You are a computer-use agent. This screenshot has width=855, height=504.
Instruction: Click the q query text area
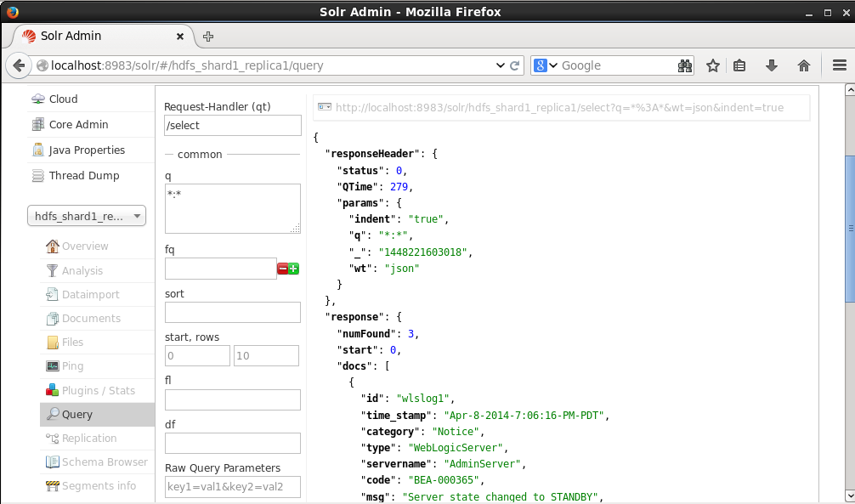pos(233,209)
